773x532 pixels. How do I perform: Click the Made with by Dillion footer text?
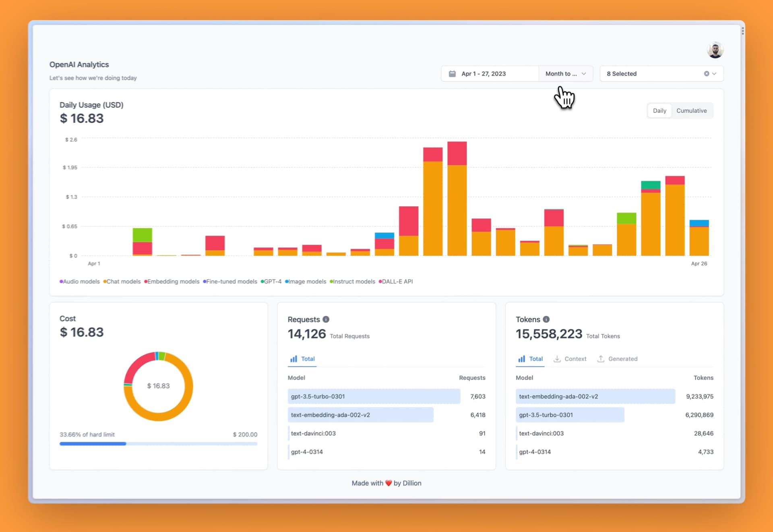pos(386,483)
